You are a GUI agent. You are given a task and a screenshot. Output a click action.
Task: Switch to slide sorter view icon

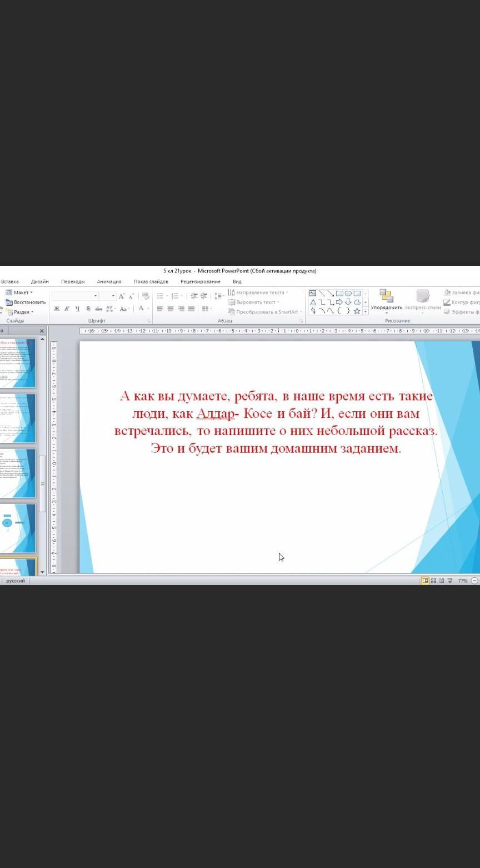click(x=433, y=581)
